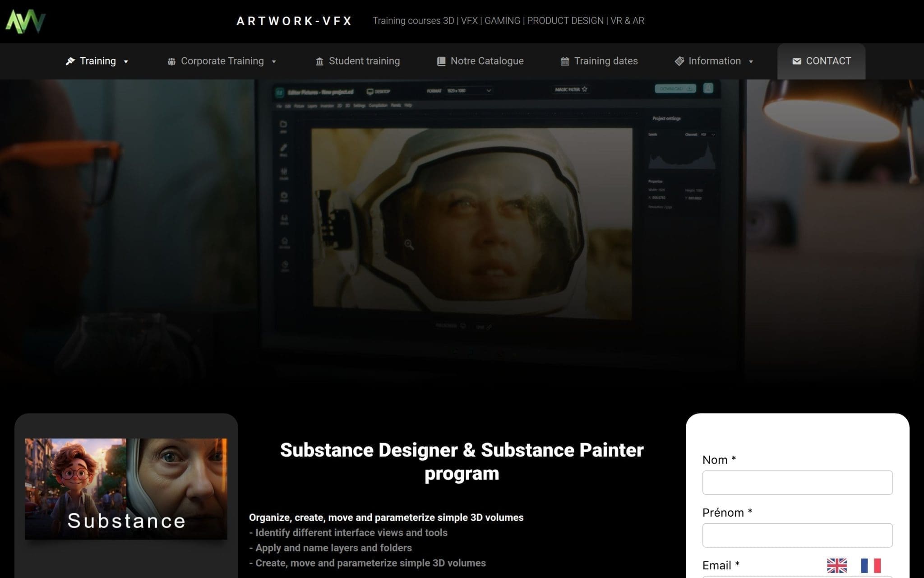Click the envelope icon in CONTACT
Image resolution: width=924 pixels, height=578 pixels.
click(797, 61)
